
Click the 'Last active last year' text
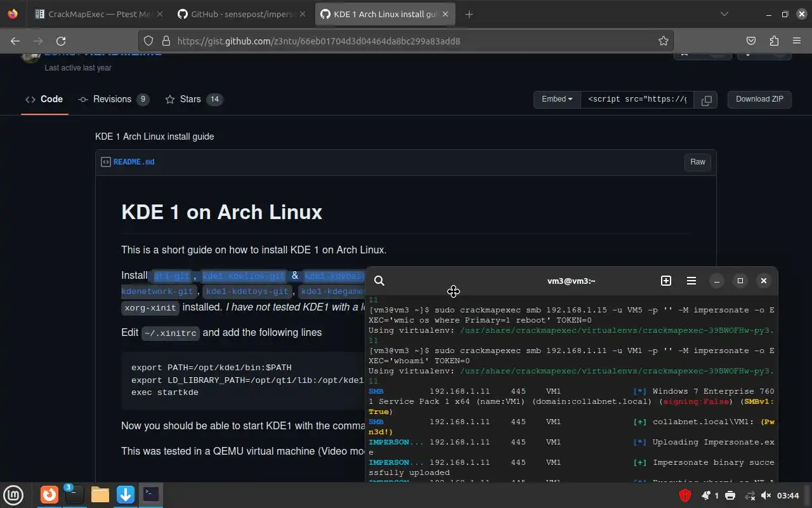[x=78, y=68]
